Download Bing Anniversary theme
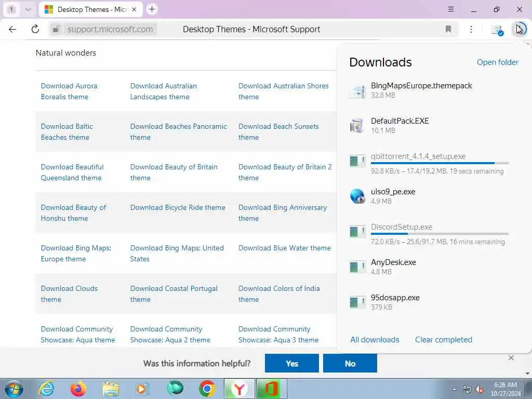This screenshot has height=399, width=532. (283, 212)
